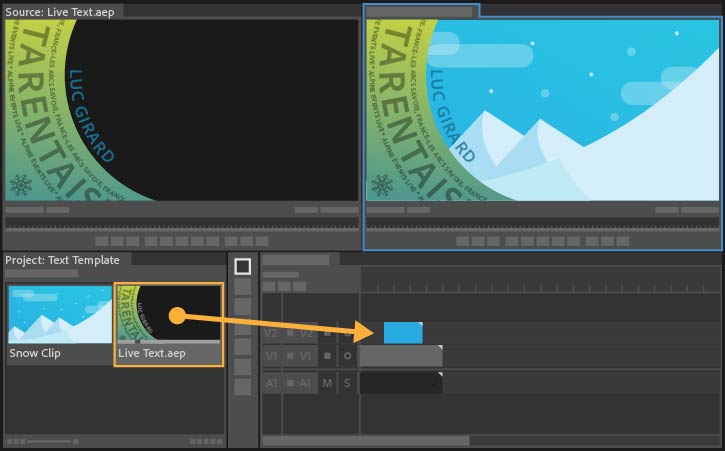Image resolution: width=725 pixels, height=451 pixels.
Task: Toggle V1 track output eye icon
Action: click(x=347, y=356)
